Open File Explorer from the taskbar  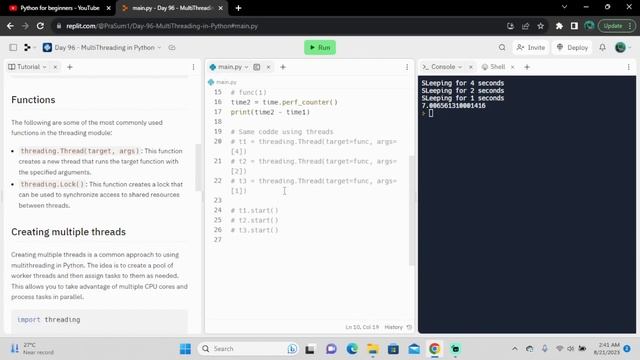[372, 349]
